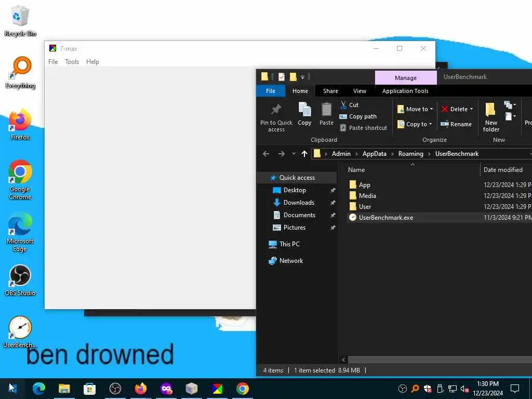Select Documents in the navigation pane
The width and height of the screenshot is (532, 399).
coord(299,215)
